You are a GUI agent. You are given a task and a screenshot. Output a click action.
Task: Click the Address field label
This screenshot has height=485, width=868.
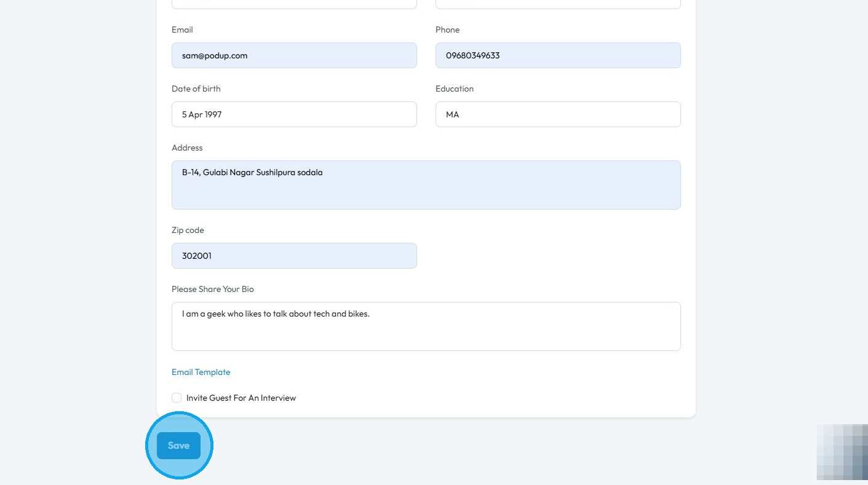click(x=187, y=148)
